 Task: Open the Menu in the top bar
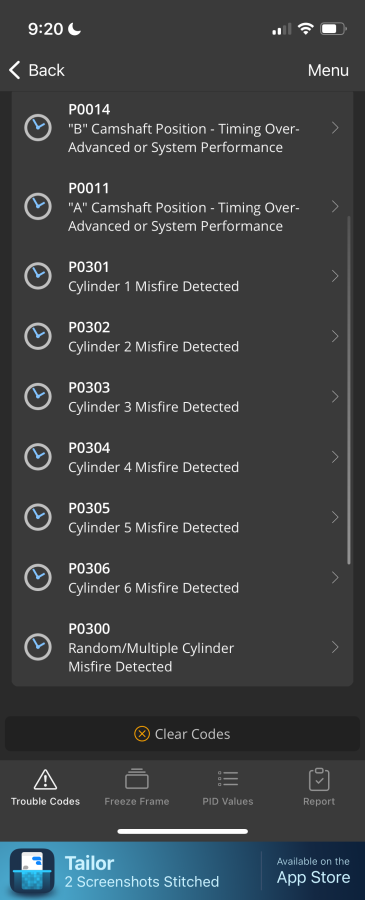click(328, 70)
